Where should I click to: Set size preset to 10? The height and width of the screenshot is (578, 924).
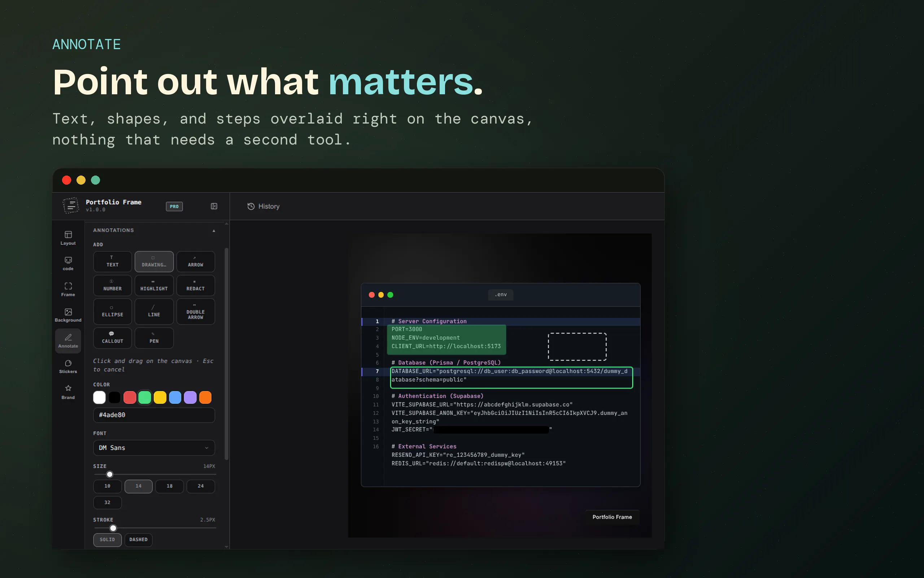pos(107,486)
